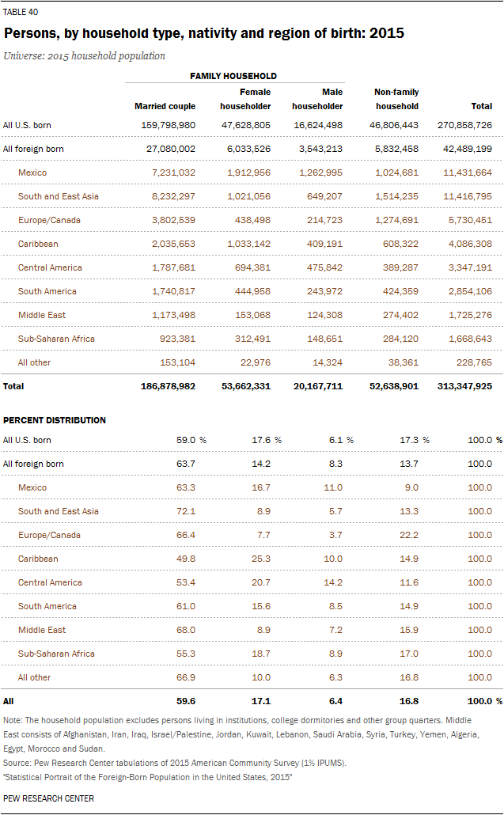The width and height of the screenshot is (504, 815).
Task: Click the U.S. born total 270,858,726
Action: 464,125
